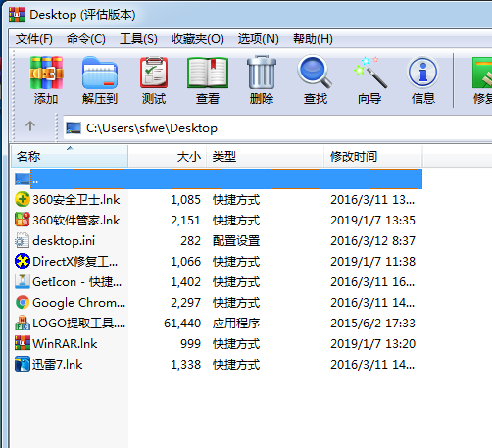Select the file name 360安全卫士.lnk

coord(76,199)
